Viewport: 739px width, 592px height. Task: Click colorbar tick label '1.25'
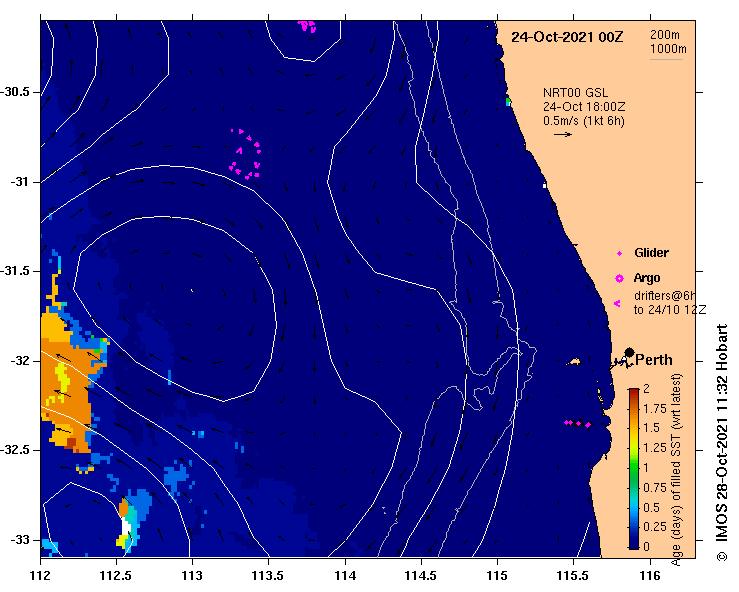pos(655,448)
